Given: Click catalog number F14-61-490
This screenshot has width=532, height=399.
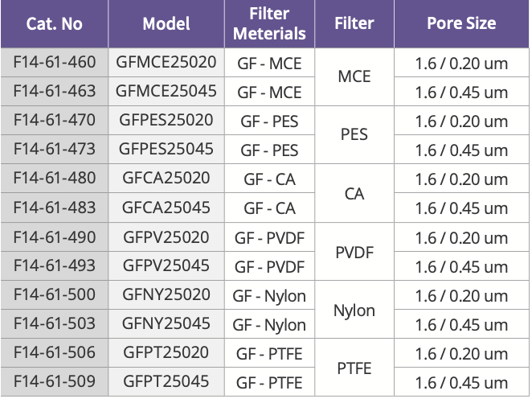Looking at the screenshot, I should click(x=55, y=237).
